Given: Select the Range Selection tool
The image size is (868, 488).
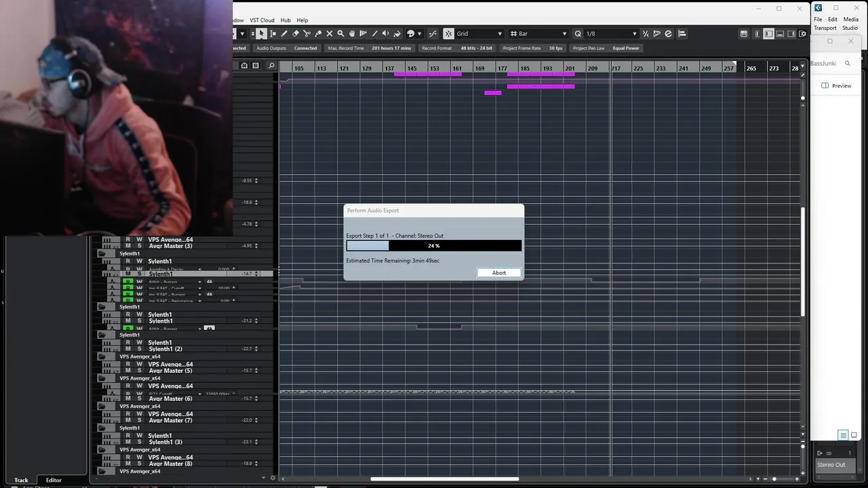Looking at the screenshot, I should (x=273, y=34).
